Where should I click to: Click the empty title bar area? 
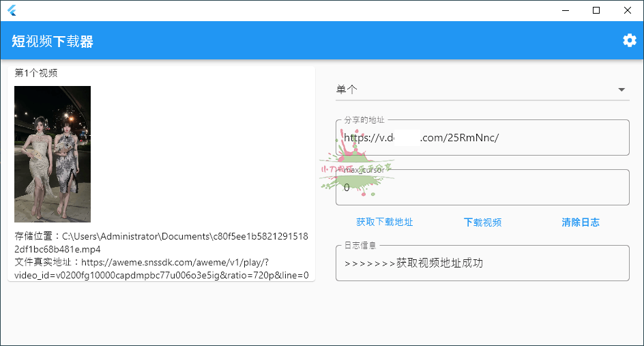[x=273, y=10]
